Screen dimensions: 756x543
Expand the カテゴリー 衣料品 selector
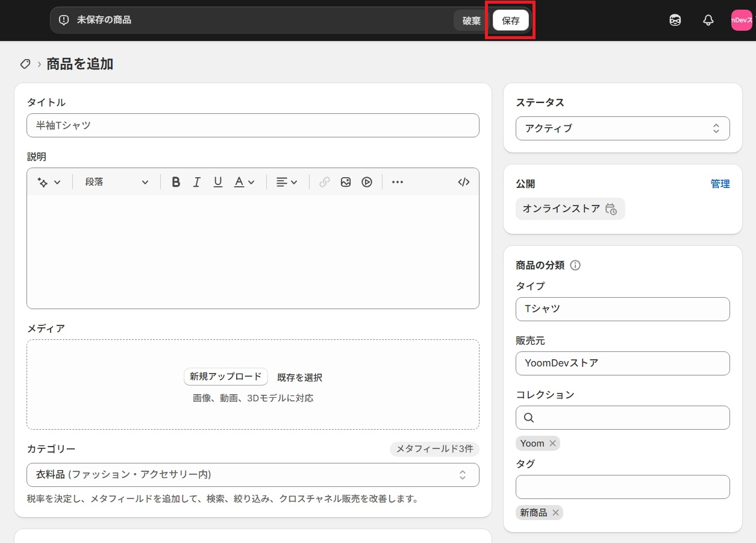pyautogui.click(x=252, y=475)
